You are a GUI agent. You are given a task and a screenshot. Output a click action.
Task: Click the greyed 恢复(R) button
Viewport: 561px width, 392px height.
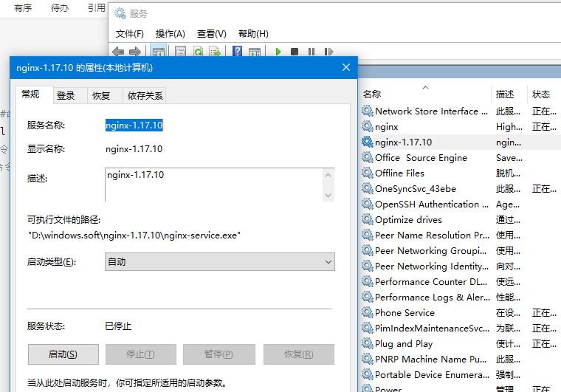[x=299, y=354]
